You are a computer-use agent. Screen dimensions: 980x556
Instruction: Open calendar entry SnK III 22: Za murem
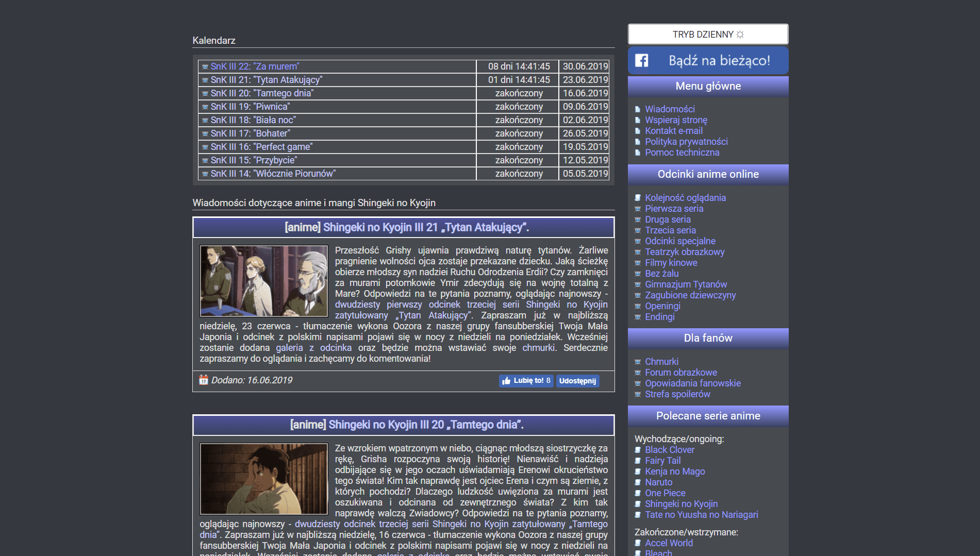(255, 66)
